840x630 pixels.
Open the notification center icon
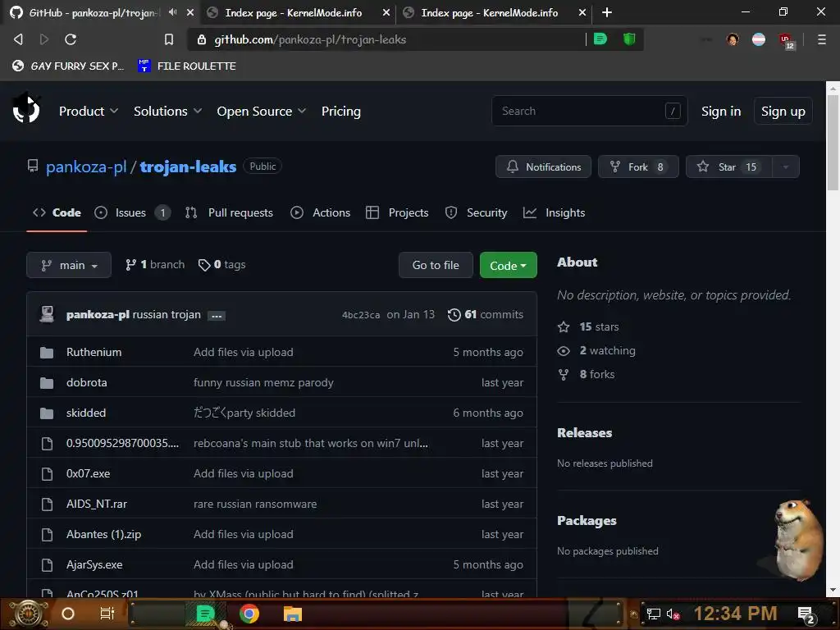click(x=806, y=614)
